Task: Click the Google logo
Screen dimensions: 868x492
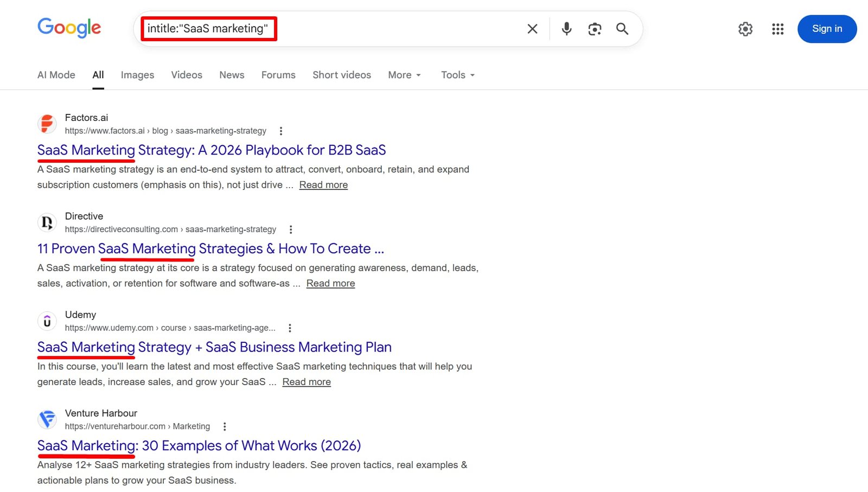Action: [69, 28]
